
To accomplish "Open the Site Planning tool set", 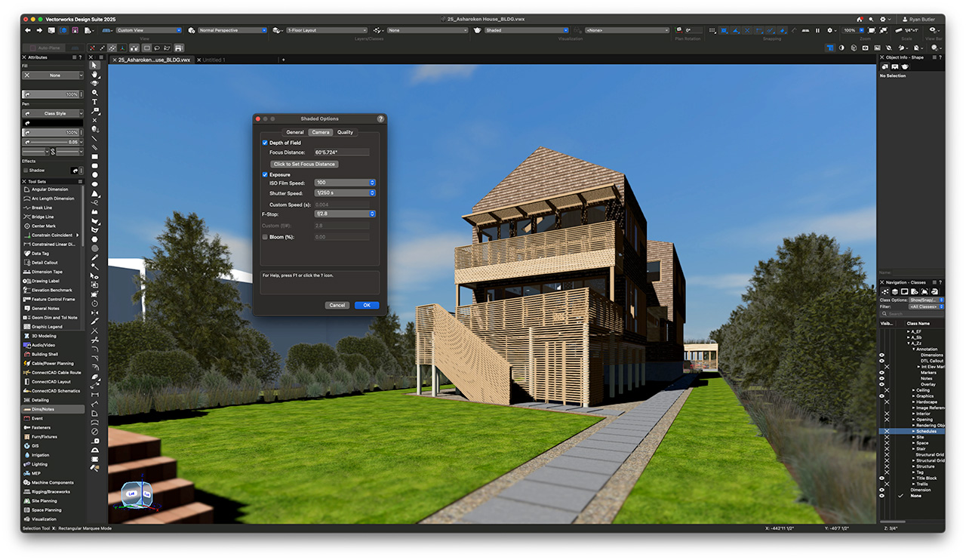I will pos(44,500).
